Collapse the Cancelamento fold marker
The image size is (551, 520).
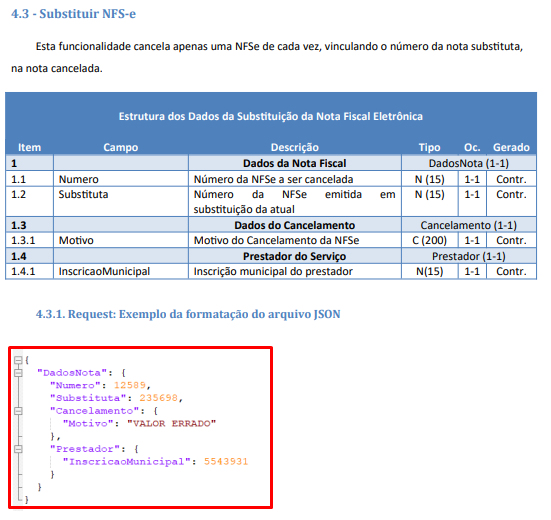[x=18, y=411]
